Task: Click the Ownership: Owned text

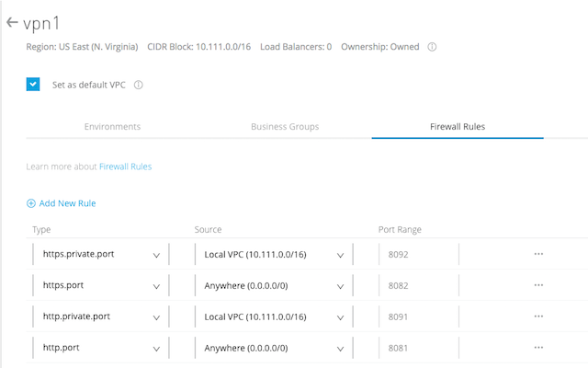Action: pyautogui.click(x=379, y=47)
